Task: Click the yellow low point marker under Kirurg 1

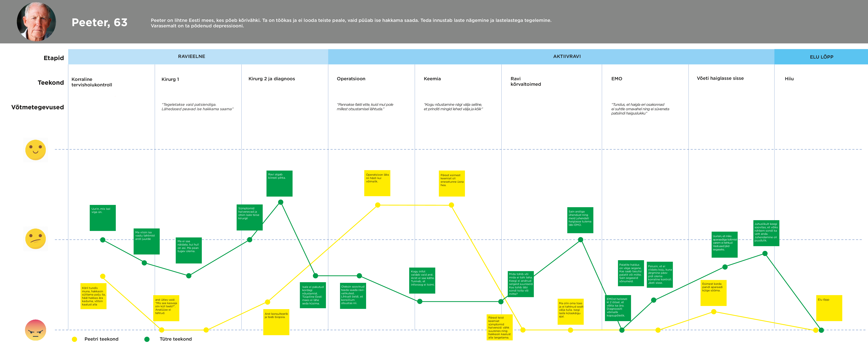Action: (x=162, y=330)
